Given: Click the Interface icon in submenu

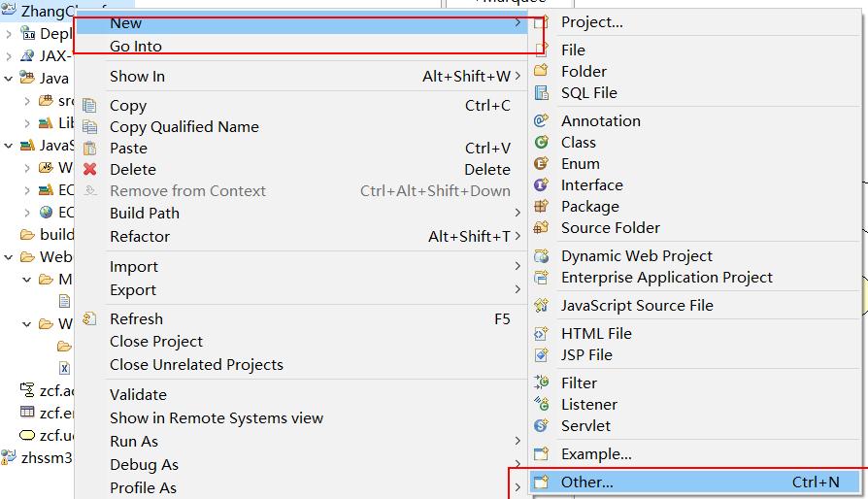Looking at the screenshot, I should [x=542, y=185].
